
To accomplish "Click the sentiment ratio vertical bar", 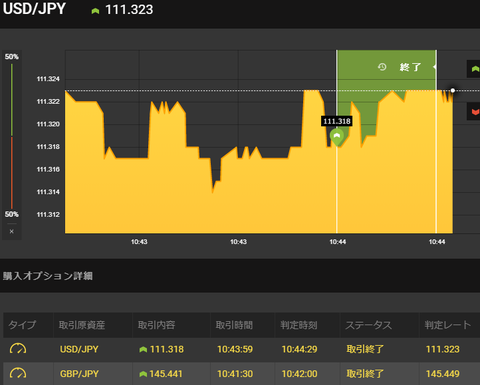I will 12,136.
